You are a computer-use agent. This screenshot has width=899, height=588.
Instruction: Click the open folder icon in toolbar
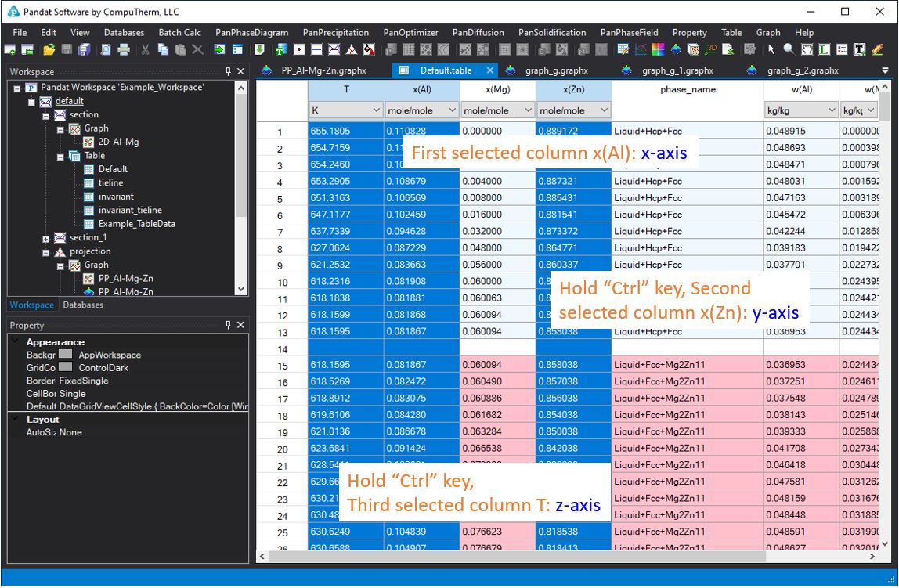pos(49,49)
